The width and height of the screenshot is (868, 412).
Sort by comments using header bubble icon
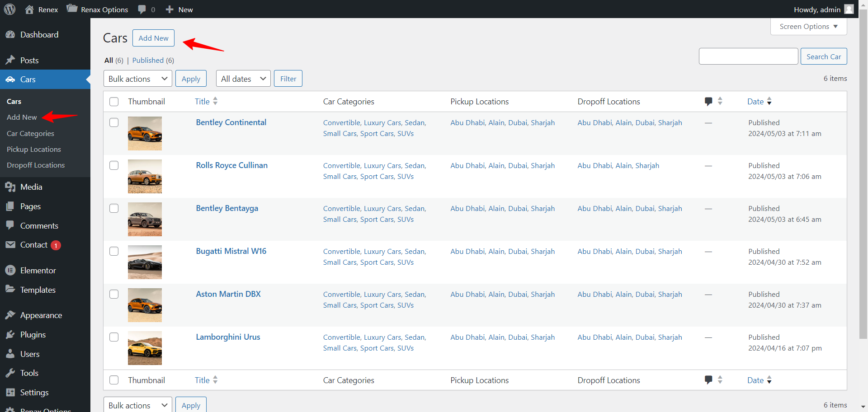[709, 102]
